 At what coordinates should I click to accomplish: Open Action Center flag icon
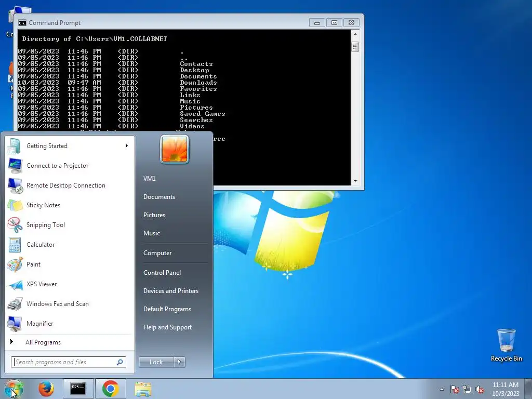pyautogui.click(x=454, y=389)
